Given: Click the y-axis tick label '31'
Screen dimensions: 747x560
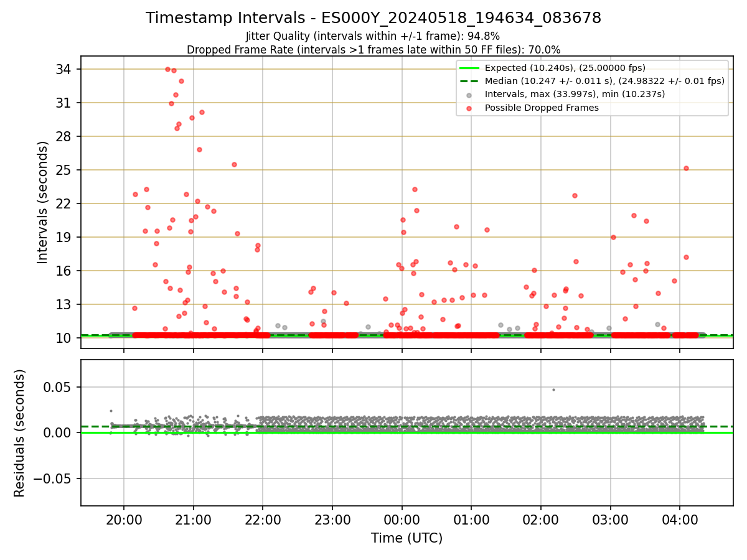Looking at the screenshot, I should coord(65,103).
